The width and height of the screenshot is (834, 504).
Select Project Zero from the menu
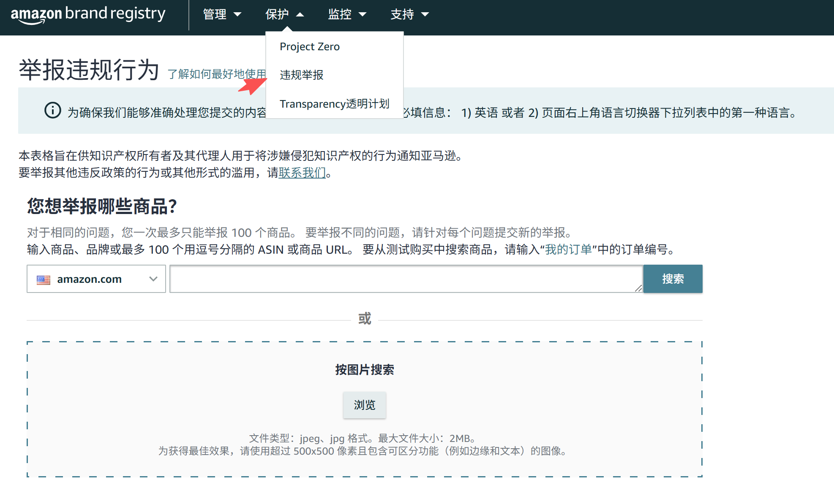310,46
